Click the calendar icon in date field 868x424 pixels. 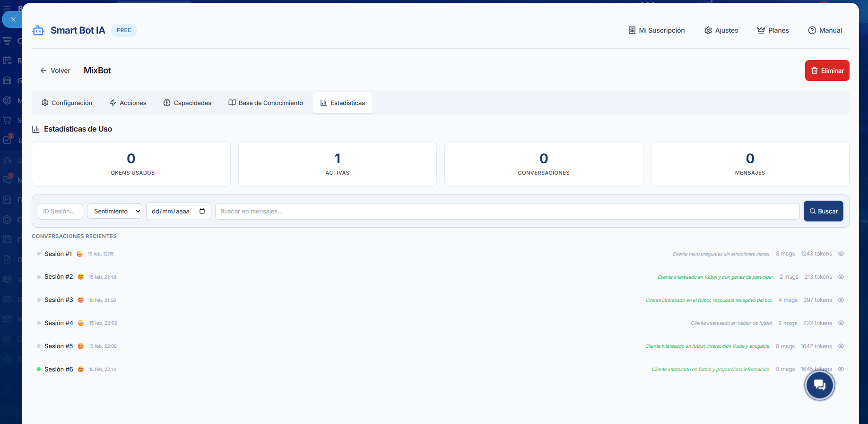[202, 212]
